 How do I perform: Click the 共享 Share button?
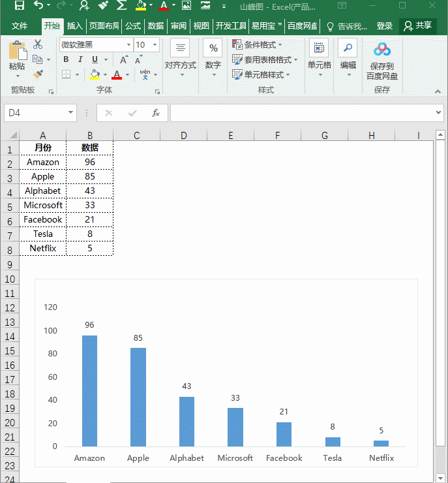[418, 26]
